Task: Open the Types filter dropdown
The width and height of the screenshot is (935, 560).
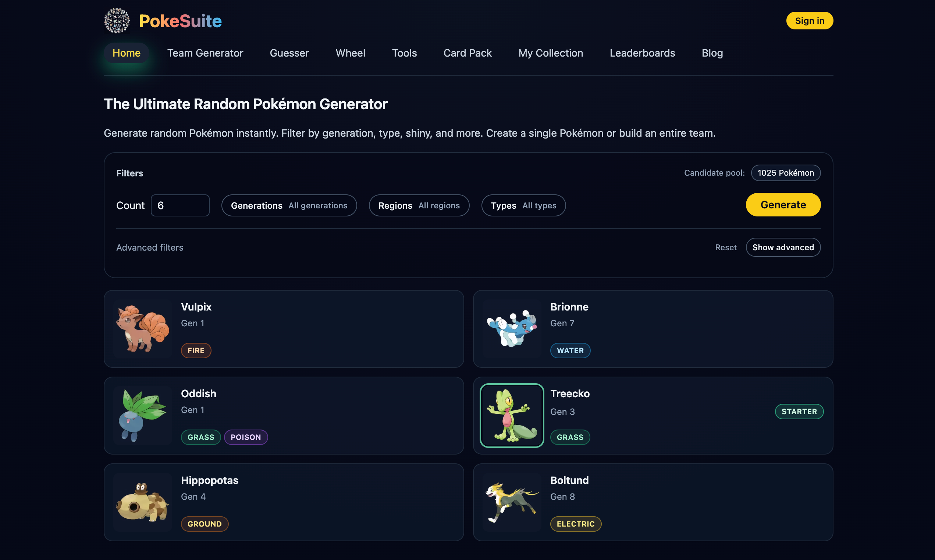Action: pos(523,205)
